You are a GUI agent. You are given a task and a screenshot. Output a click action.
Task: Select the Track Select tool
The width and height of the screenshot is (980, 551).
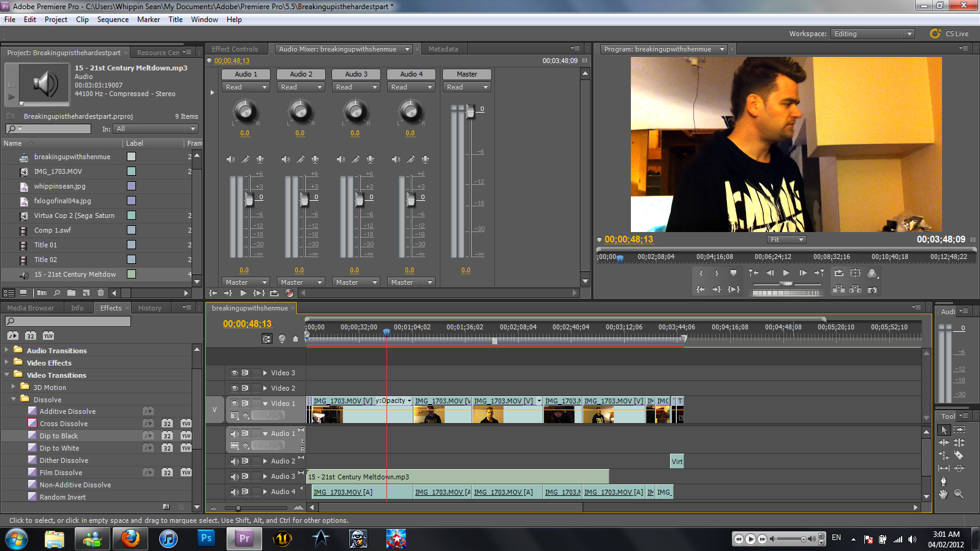[x=959, y=430]
